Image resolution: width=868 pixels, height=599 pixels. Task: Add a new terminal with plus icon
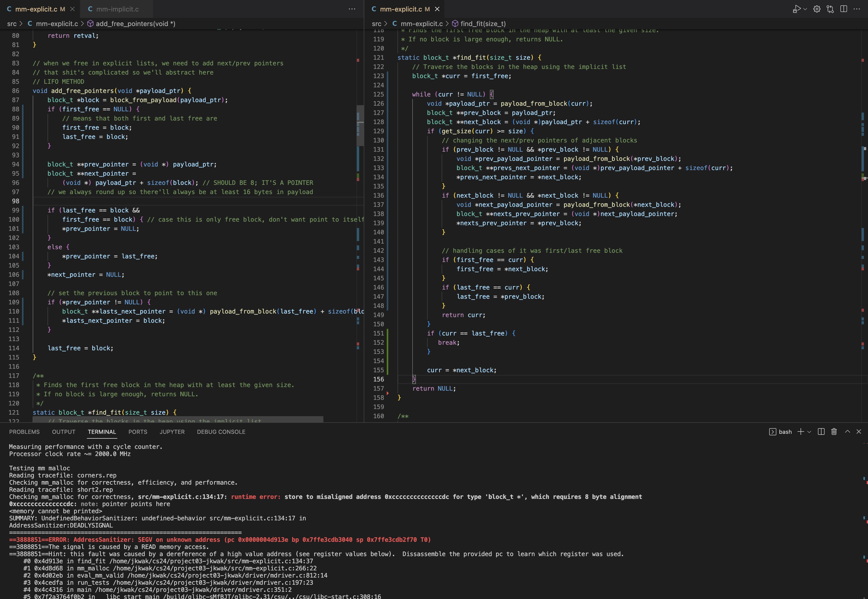[x=801, y=432]
